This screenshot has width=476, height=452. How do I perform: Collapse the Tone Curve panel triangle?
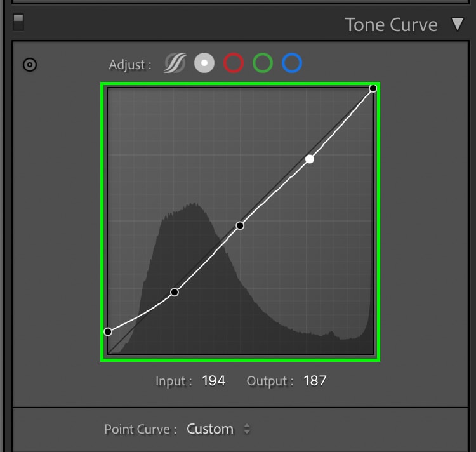pos(457,24)
